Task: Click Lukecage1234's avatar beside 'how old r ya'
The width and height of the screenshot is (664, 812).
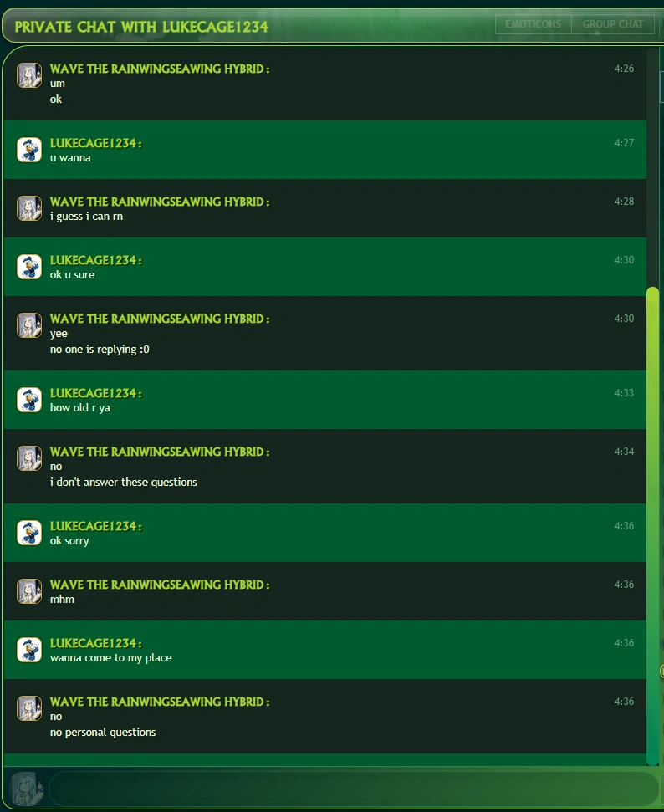Action: [x=29, y=400]
